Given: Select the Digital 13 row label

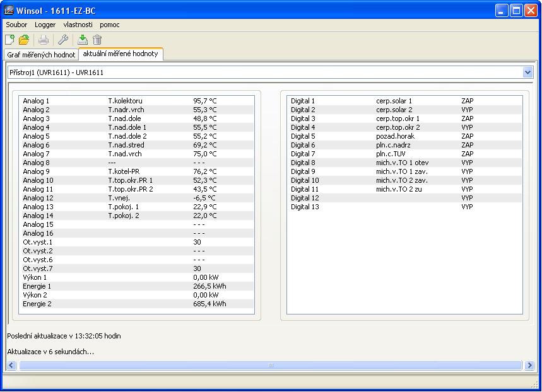Looking at the screenshot, I should tap(305, 207).
